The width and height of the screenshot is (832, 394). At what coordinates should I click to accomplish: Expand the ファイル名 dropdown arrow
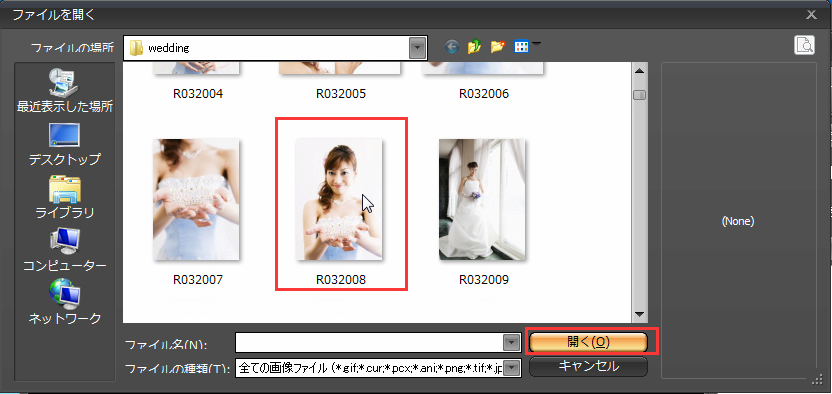(x=511, y=344)
